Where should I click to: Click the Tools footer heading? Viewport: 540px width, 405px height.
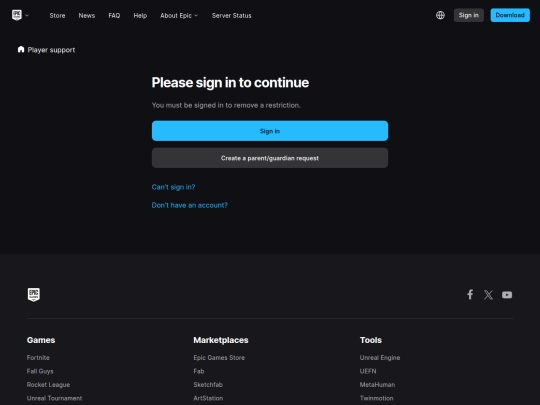[x=371, y=340]
